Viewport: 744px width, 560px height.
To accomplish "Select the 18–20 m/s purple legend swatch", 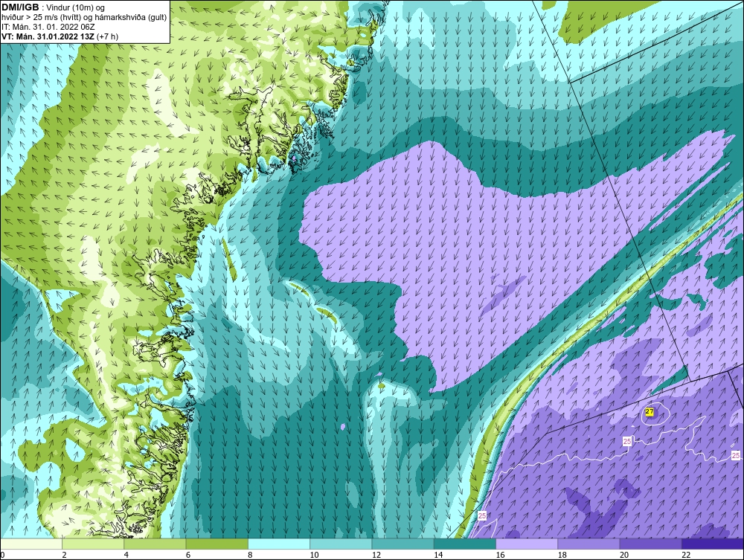I will point(589,544).
